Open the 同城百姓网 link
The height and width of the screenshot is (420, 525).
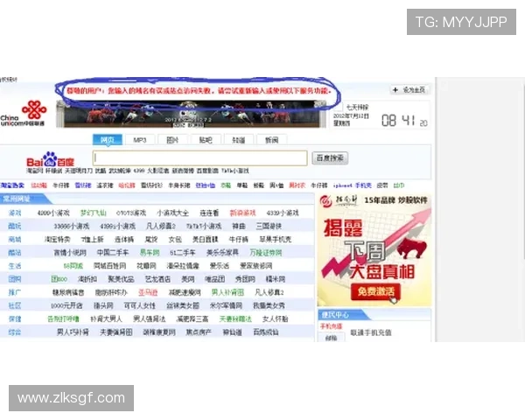110,266
